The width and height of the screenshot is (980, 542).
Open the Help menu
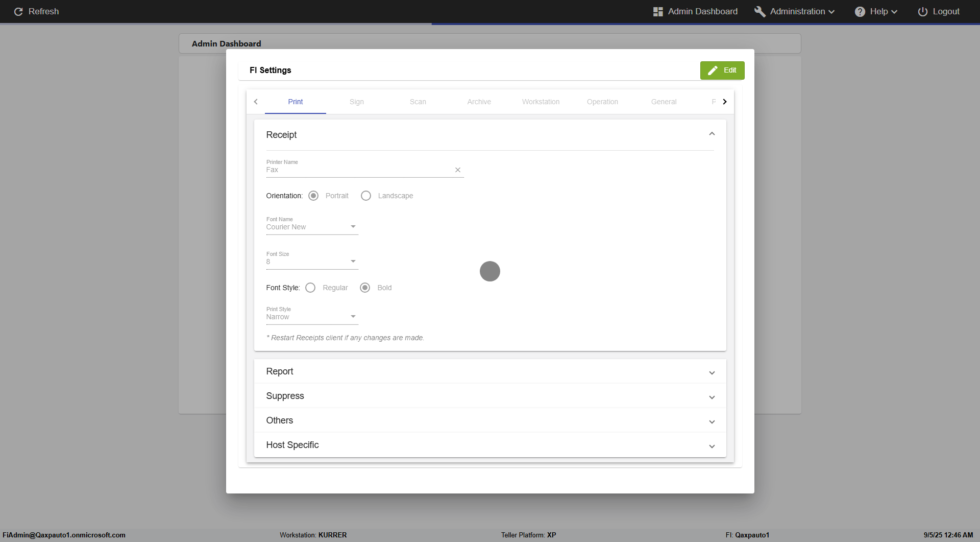point(876,11)
